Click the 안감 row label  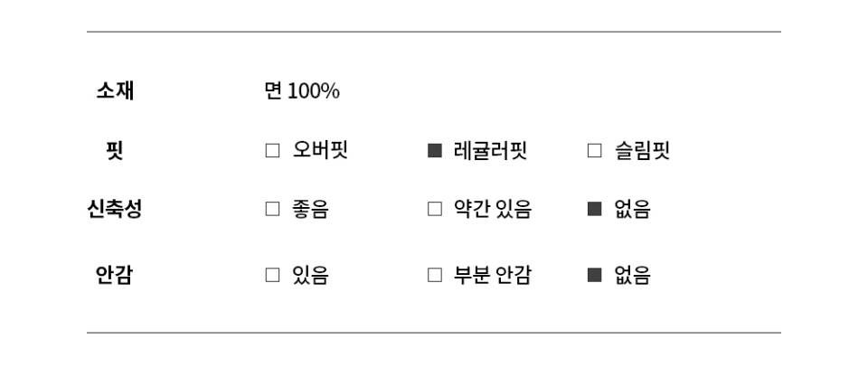tap(115, 276)
